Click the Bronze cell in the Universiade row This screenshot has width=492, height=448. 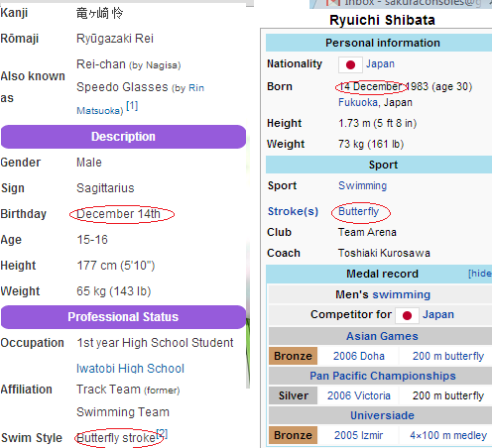[293, 435]
